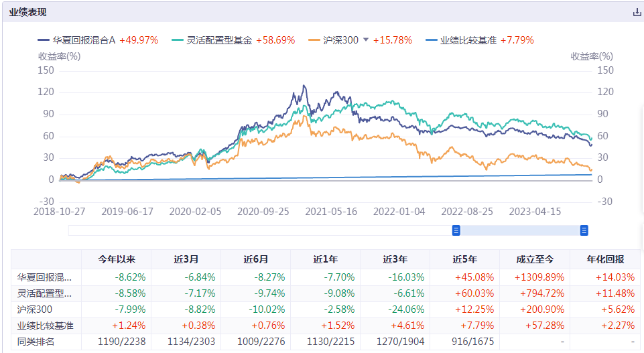Screen dimensions: 644x353
Task: Click the left handle of the range slider
Action: coord(456,230)
